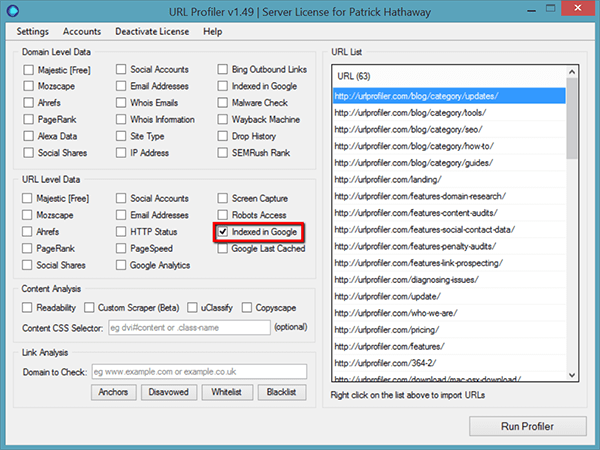The image size is (600, 450).
Task: Open the Deactivate License menu
Action: pyautogui.click(x=152, y=31)
